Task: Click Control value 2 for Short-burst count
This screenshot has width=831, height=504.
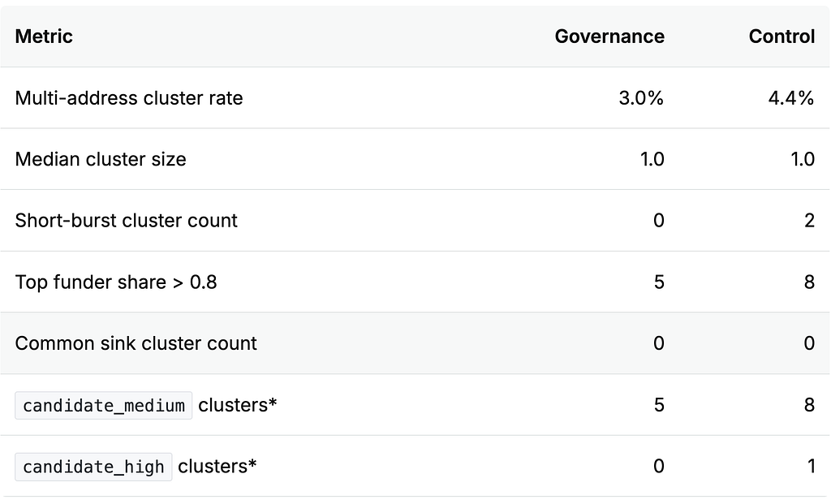Action: 809,221
